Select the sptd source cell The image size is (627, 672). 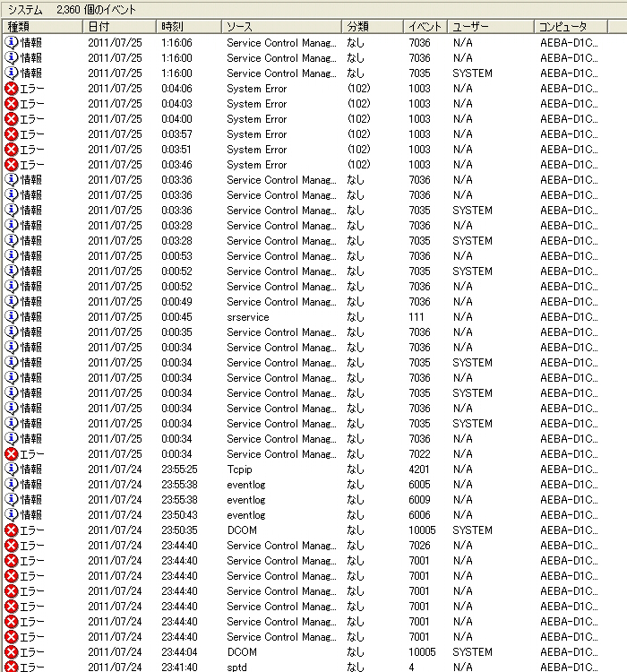pos(237,668)
